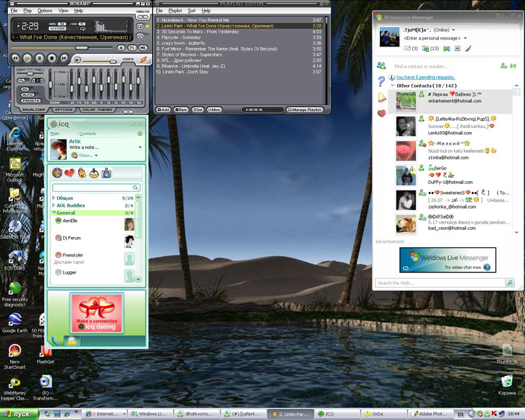Click the Messenger paintbrush color scheme icon
The image size is (525, 420).
click(x=468, y=49)
